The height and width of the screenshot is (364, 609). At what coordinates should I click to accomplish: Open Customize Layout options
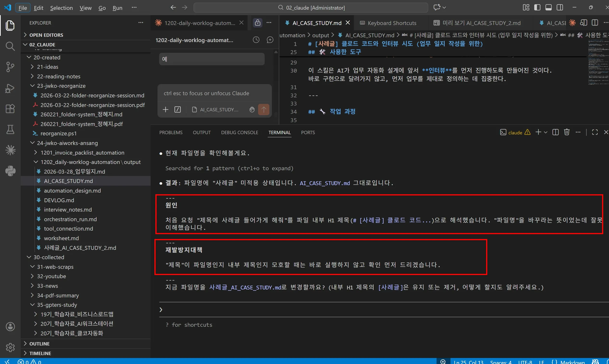(x=526, y=8)
